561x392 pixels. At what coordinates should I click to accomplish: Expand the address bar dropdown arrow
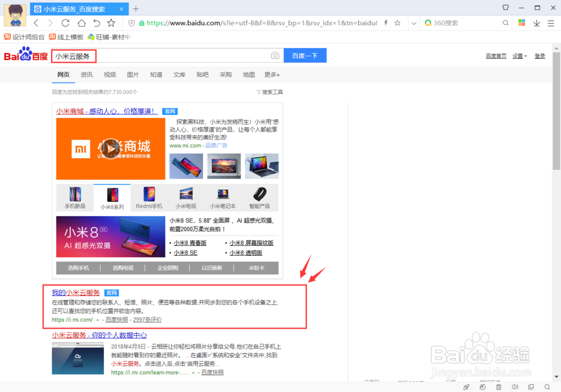(414, 23)
